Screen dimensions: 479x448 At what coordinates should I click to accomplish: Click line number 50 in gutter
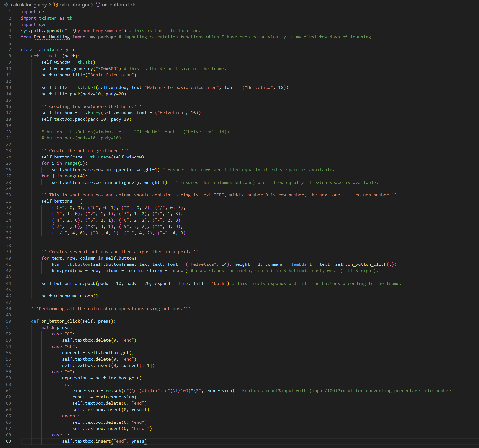9,321
